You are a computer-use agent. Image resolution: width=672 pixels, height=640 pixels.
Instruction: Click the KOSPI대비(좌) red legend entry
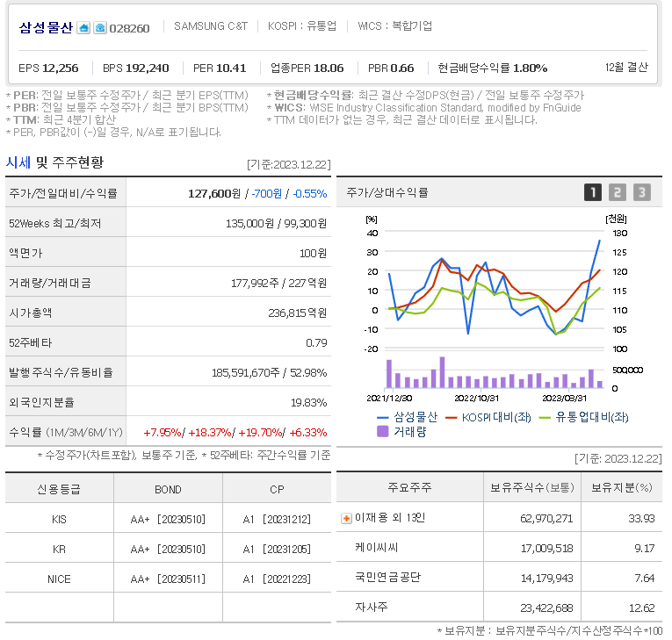(488, 417)
